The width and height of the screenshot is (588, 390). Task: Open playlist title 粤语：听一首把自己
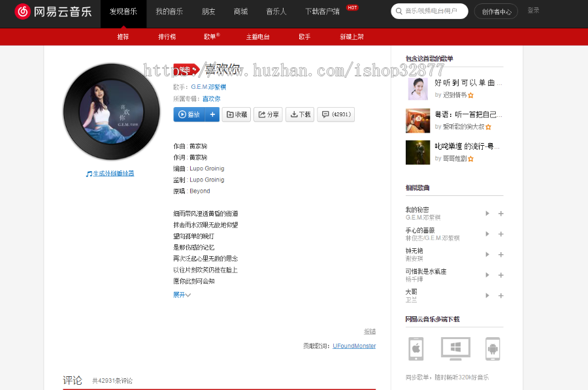(468, 114)
